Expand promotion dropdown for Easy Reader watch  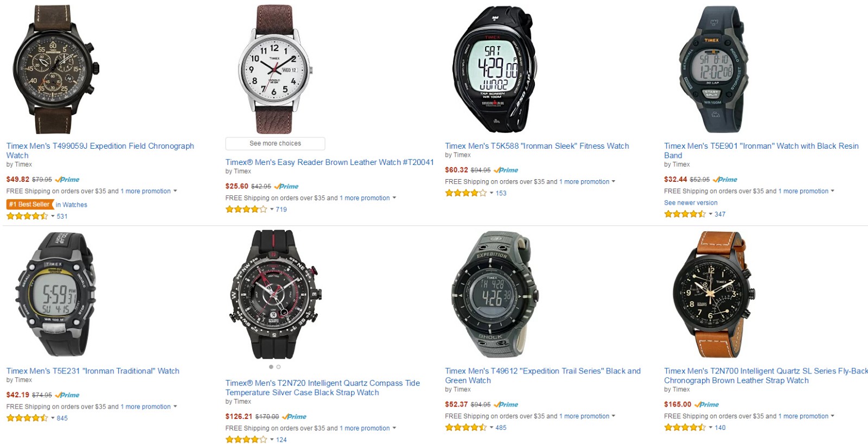click(x=394, y=198)
